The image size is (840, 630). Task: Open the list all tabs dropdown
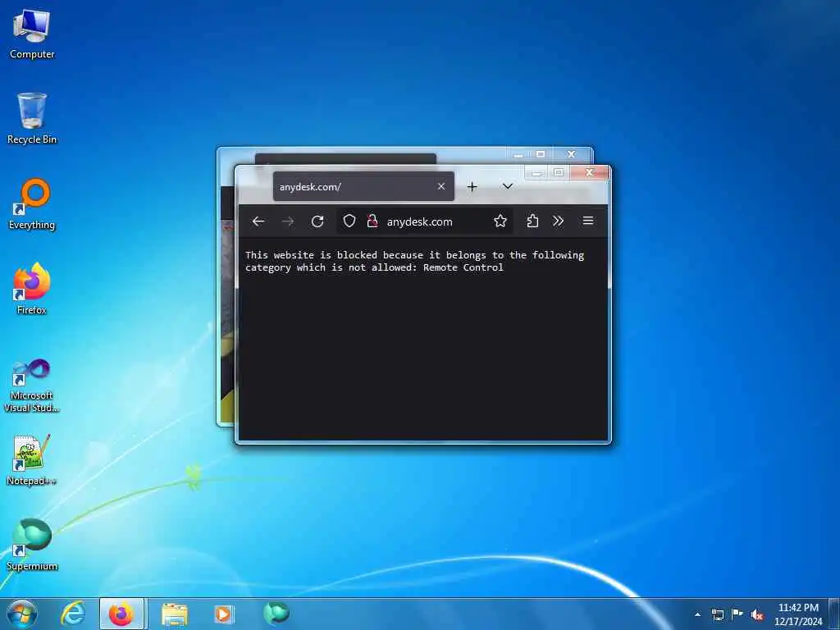[x=507, y=186]
